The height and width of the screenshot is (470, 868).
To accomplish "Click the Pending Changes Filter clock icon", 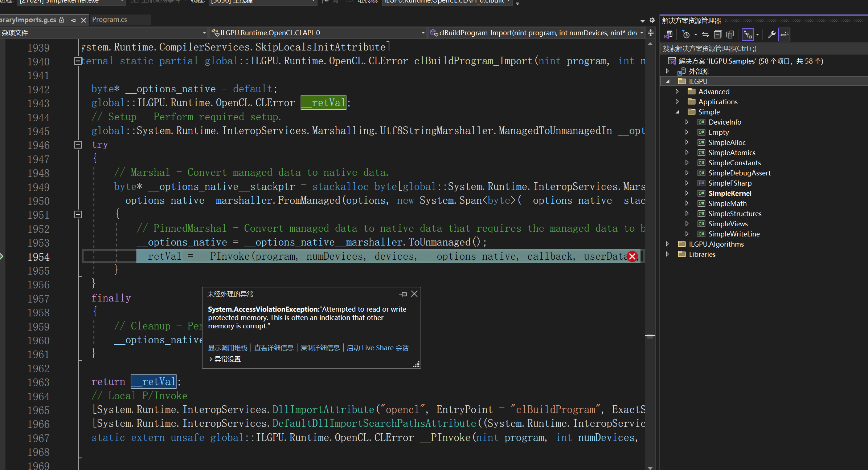I will (x=686, y=35).
